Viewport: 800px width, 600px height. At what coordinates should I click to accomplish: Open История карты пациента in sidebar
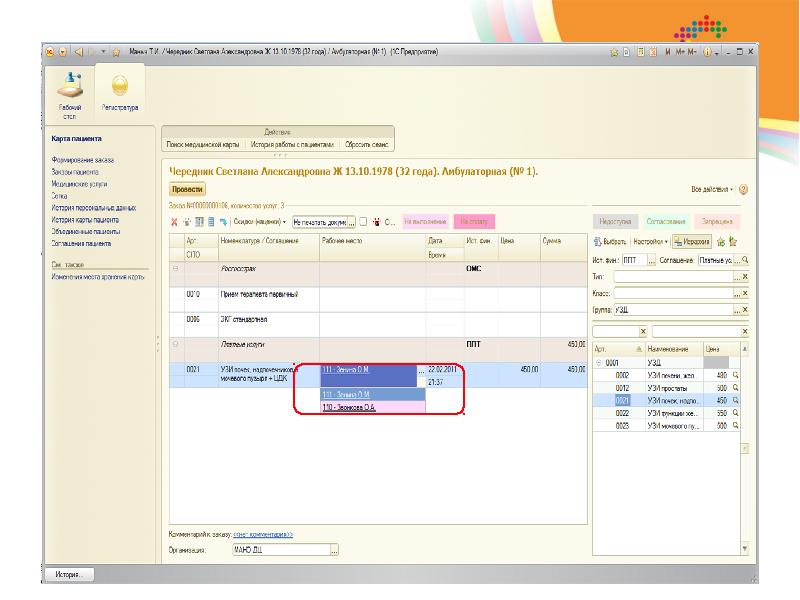[85, 220]
